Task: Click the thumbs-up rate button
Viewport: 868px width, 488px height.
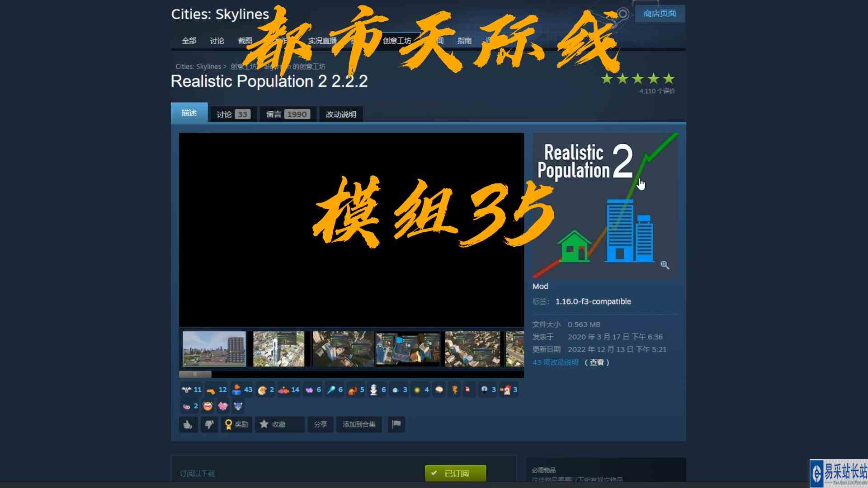Action: coord(188,424)
